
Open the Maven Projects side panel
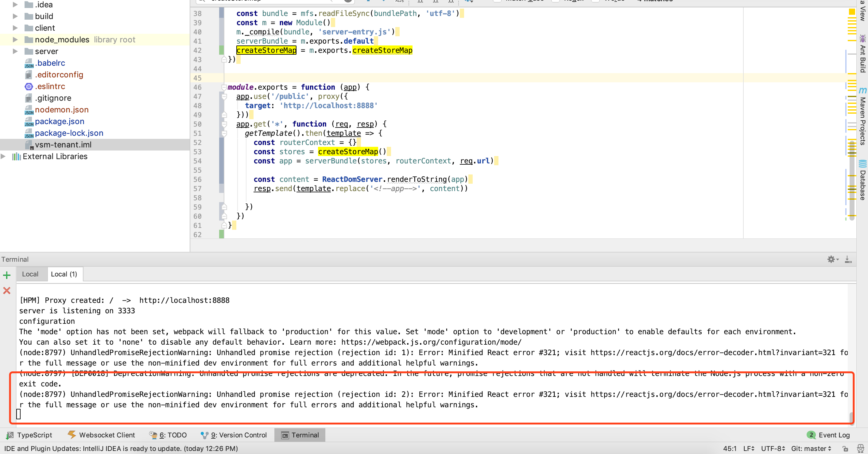coord(862,116)
